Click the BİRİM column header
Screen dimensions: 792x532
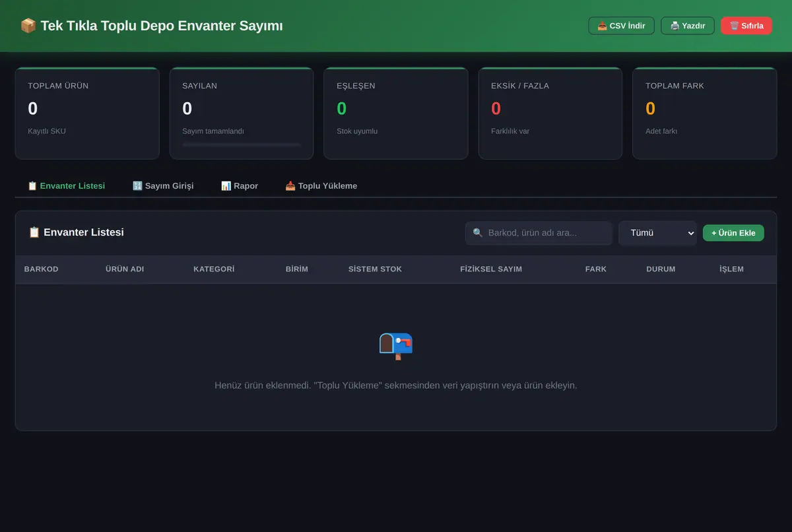click(297, 269)
